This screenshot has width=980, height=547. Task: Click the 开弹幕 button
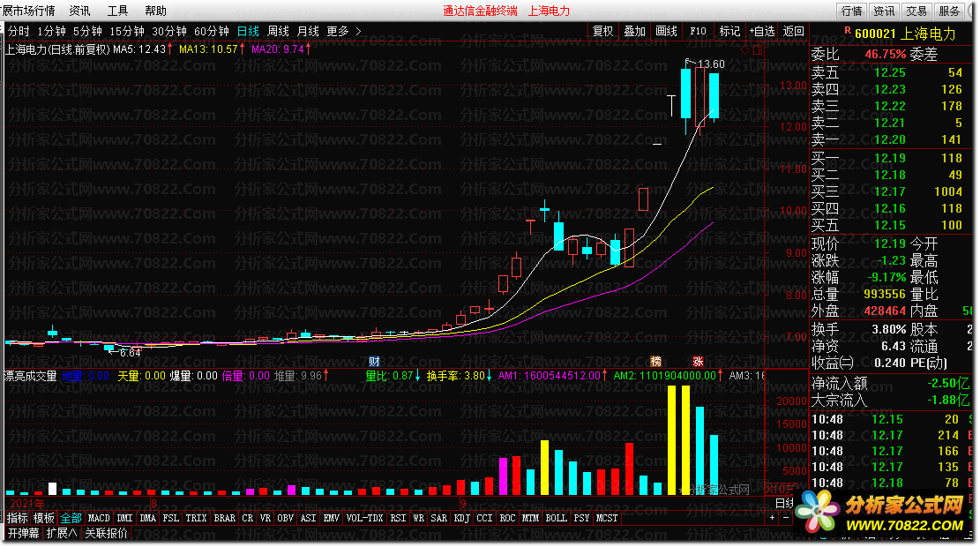tap(24, 533)
